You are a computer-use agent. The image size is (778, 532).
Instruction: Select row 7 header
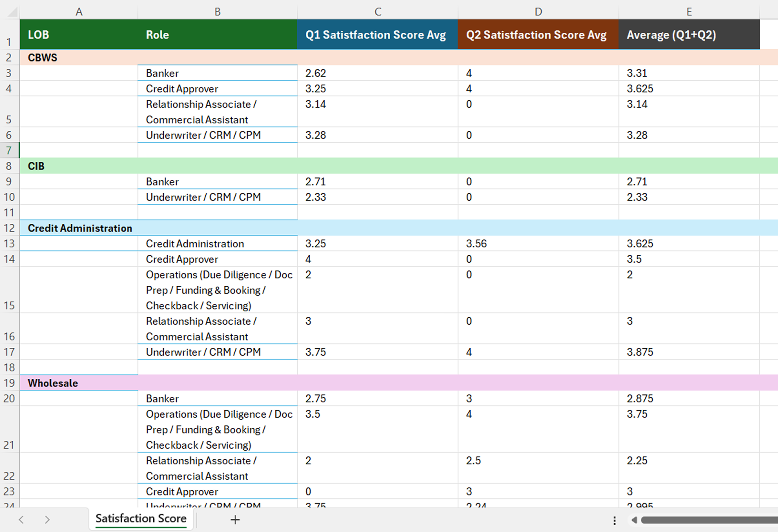coord(9,150)
